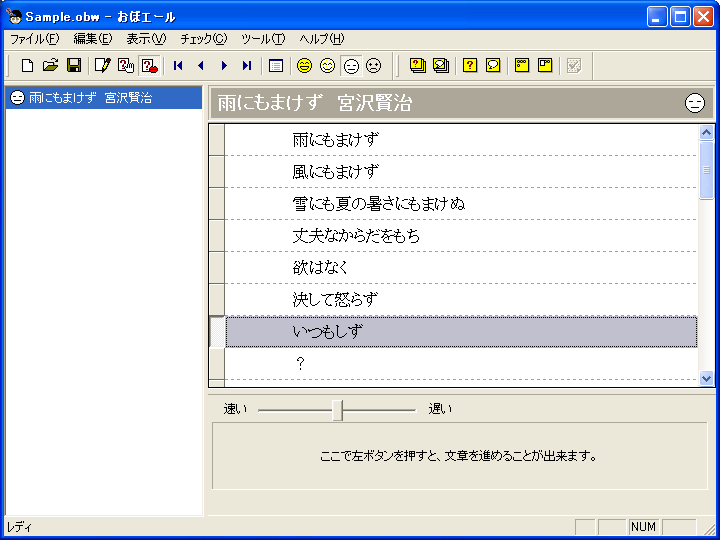The image size is (720, 540).
Task: Open the 表示(V) menu
Action: click(146, 39)
